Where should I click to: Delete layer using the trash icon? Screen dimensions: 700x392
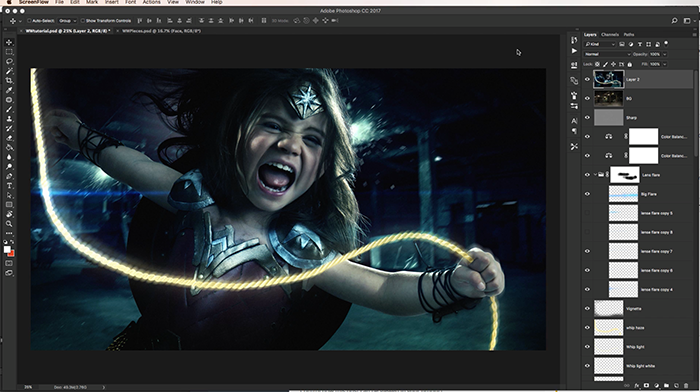(686, 385)
